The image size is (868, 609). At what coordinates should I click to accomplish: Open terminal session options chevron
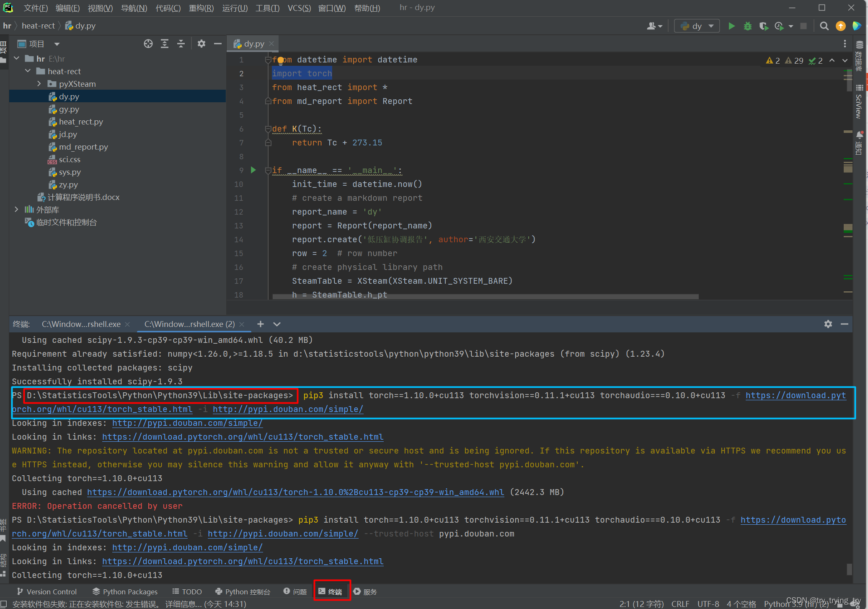click(276, 324)
